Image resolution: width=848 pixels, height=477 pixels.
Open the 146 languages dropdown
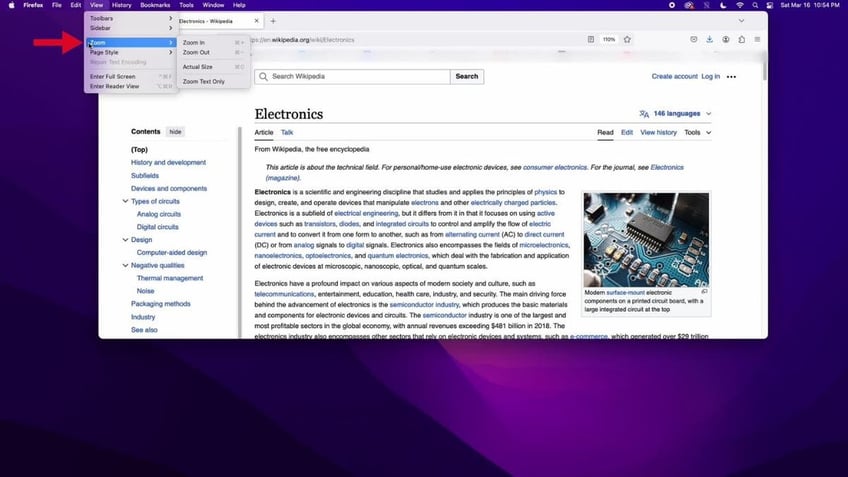[x=675, y=114]
